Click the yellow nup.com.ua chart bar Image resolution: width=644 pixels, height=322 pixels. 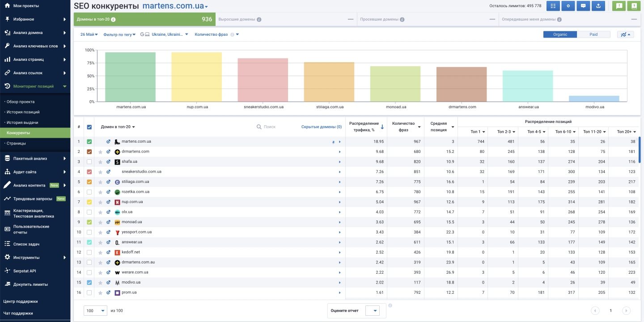click(197, 77)
